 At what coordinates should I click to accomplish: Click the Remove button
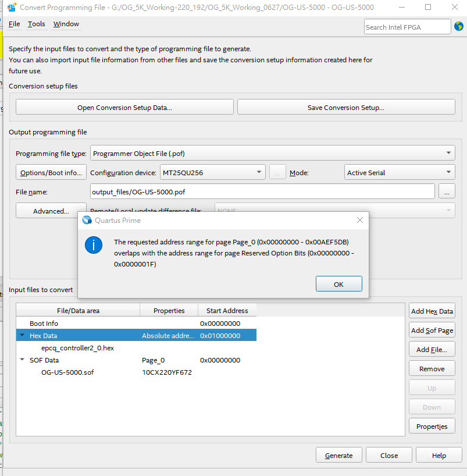(x=432, y=368)
